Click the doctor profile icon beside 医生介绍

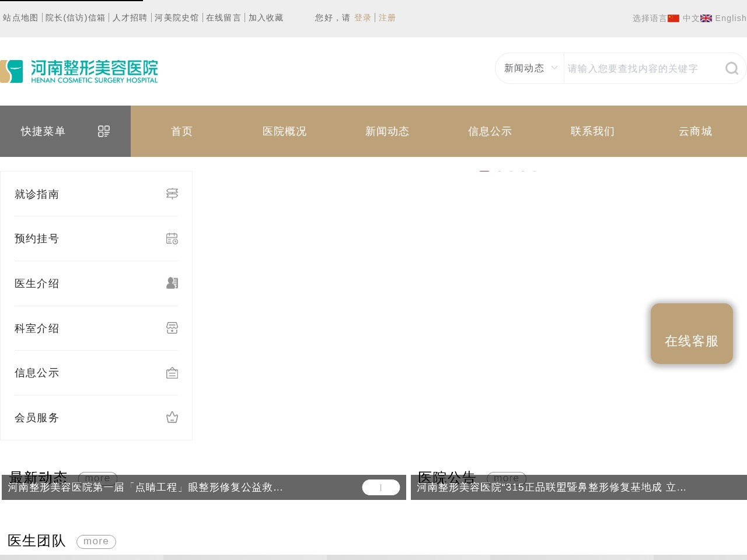click(x=172, y=283)
